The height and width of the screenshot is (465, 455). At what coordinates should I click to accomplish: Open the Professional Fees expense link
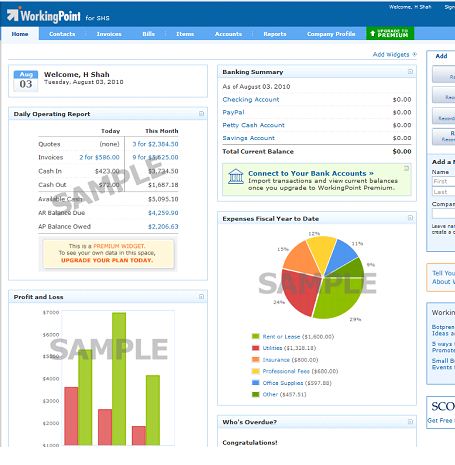[x=286, y=371]
